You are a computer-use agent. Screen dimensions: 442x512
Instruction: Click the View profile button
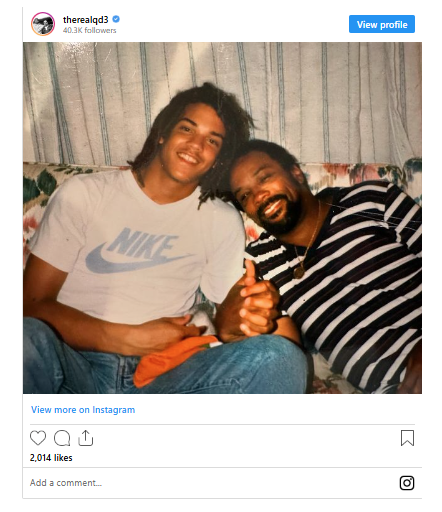pyautogui.click(x=382, y=24)
